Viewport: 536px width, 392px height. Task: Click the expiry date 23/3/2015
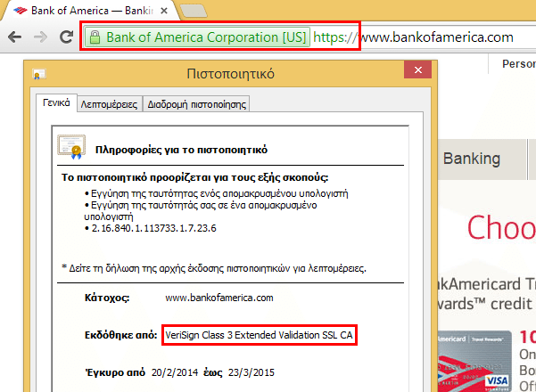click(252, 372)
